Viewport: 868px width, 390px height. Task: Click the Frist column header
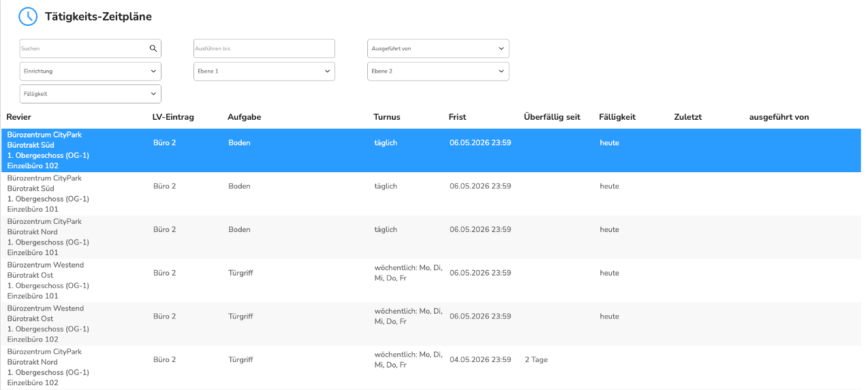[x=457, y=117]
